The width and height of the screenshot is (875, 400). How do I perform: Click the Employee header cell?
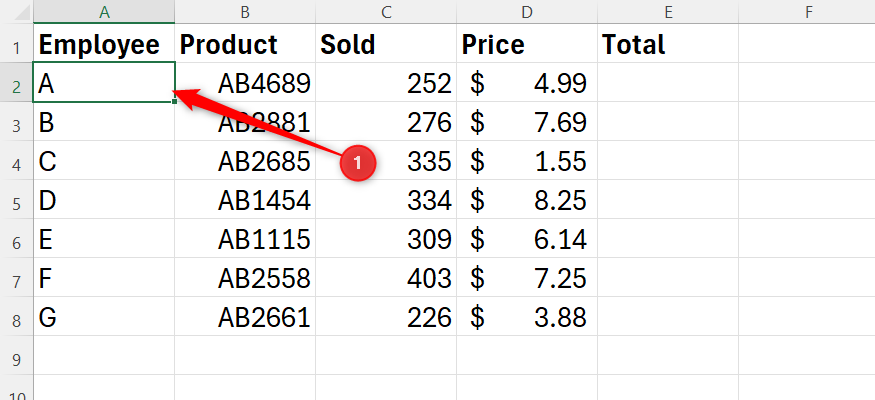tap(104, 44)
